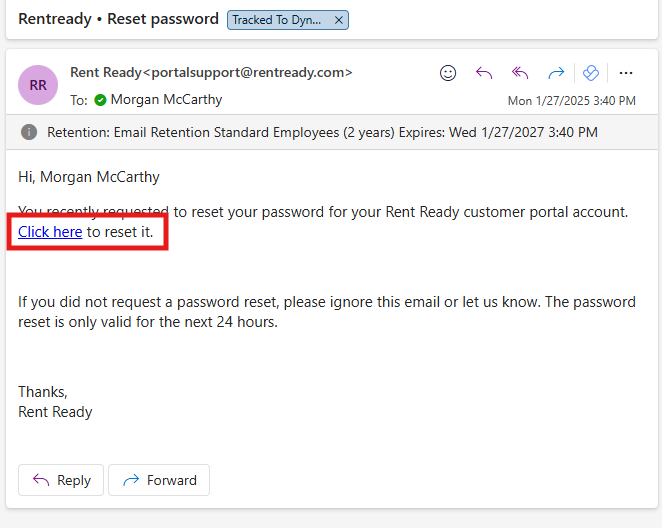This screenshot has width=662, height=528.
Task: Open the Dynamics 365 add-in icon
Action: click(x=591, y=73)
